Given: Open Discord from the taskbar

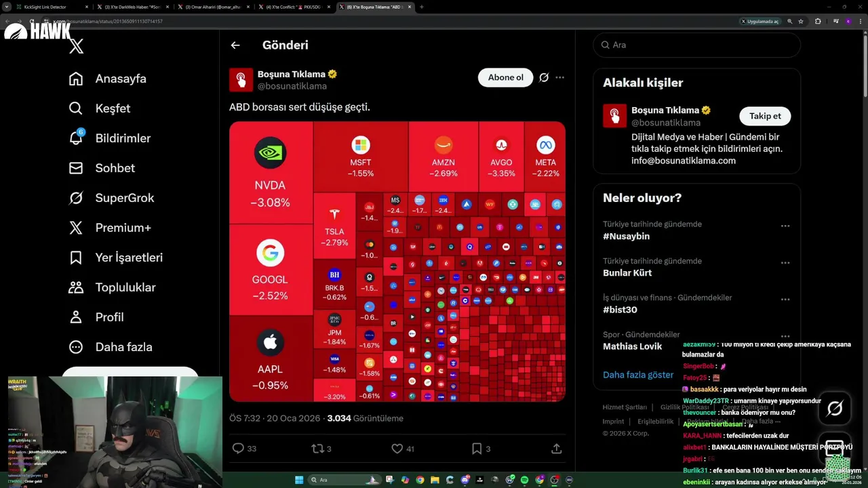Looking at the screenshot, I should coord(465,480).
